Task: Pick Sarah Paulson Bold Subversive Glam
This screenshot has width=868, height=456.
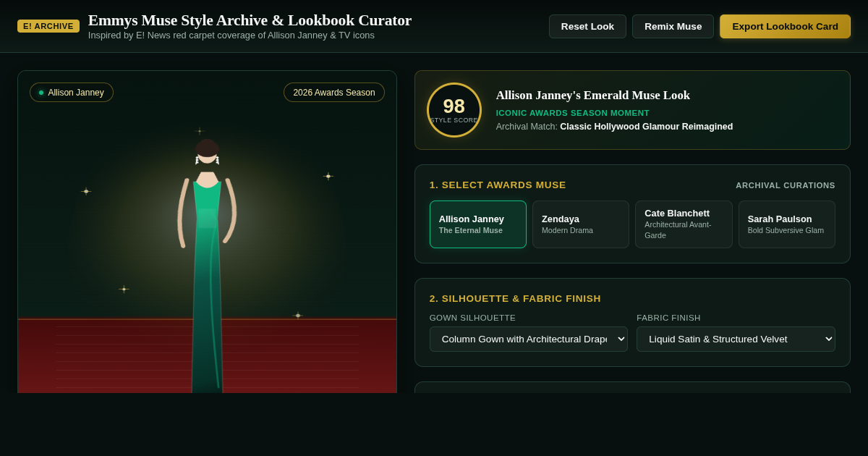Action: pos(787,224)
